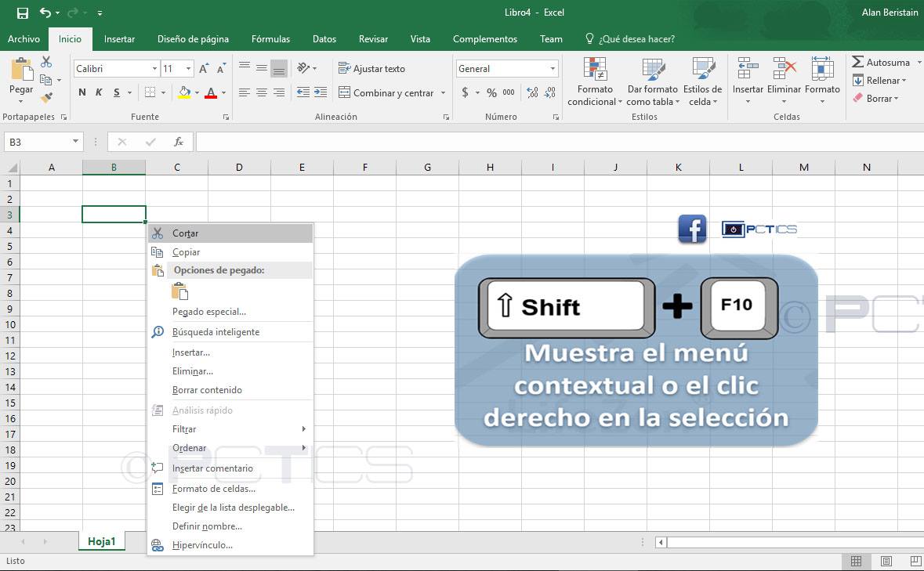The image size is (924, 571).
Task: Toggle underline with the S button
Action: tap(117, 92)
